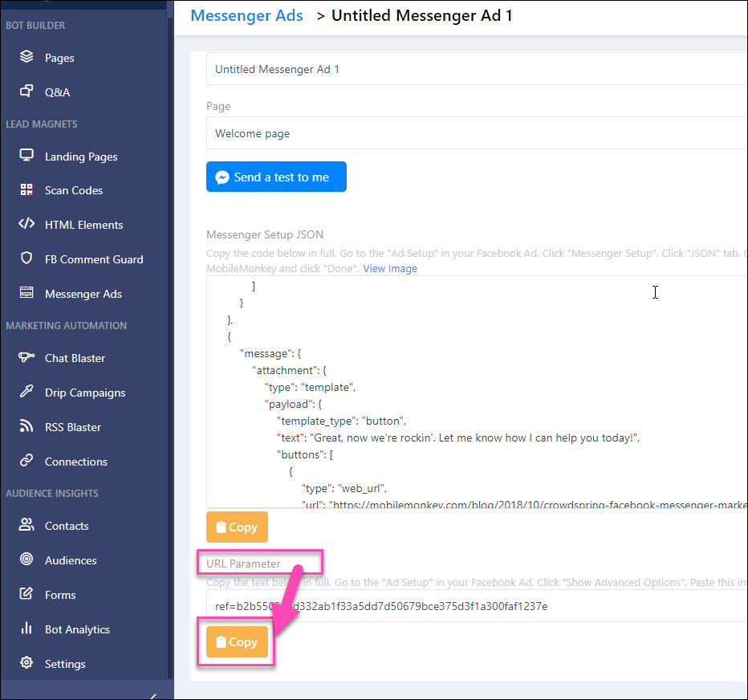Click the BOT BUILDER section header
Screen dimensions: 748x700
(x=35, y=26)
